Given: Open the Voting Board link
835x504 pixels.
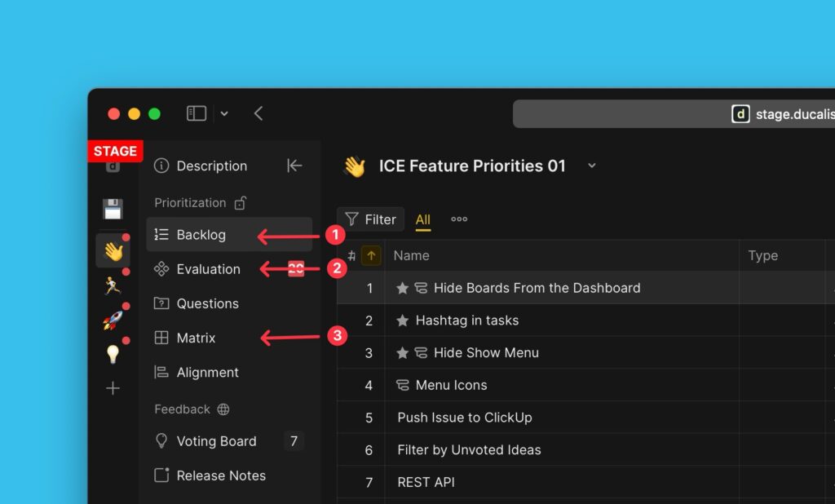Looking at the screenshot, I should 216,441.
